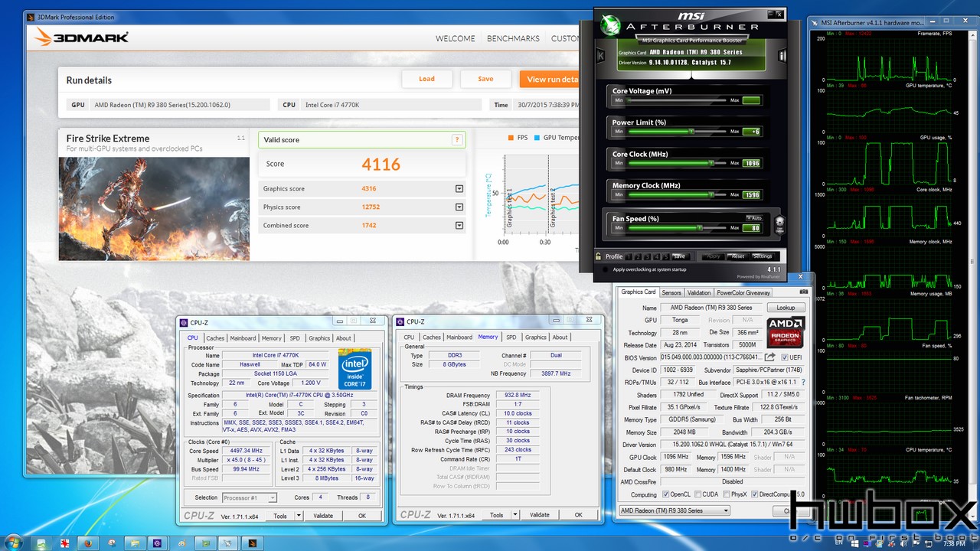Image resolution: width=980 pixels, height=551 pixels.
Task: Click the MSI Afterburner green logo
Action: click(x=611, y=24)
